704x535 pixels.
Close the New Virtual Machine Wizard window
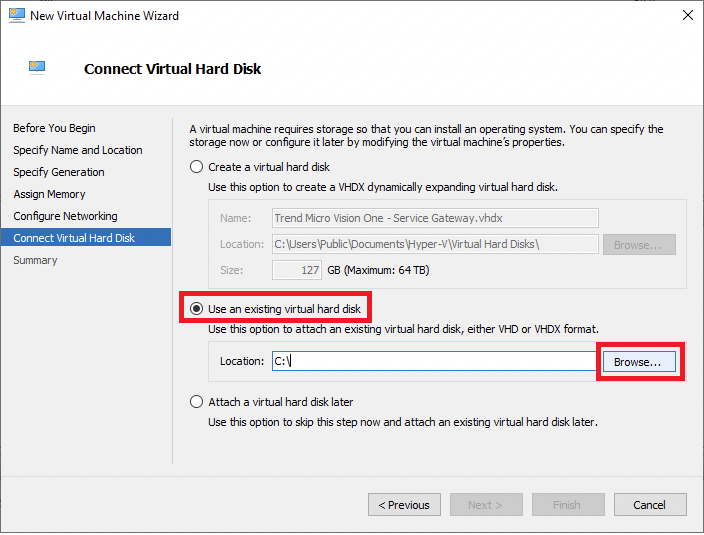click(687, 16)
